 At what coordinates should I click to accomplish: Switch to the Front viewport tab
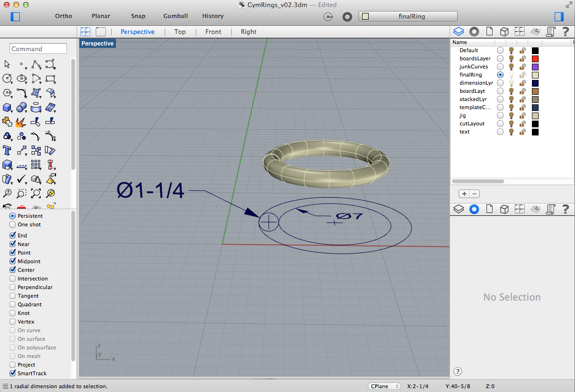(213, 32)
